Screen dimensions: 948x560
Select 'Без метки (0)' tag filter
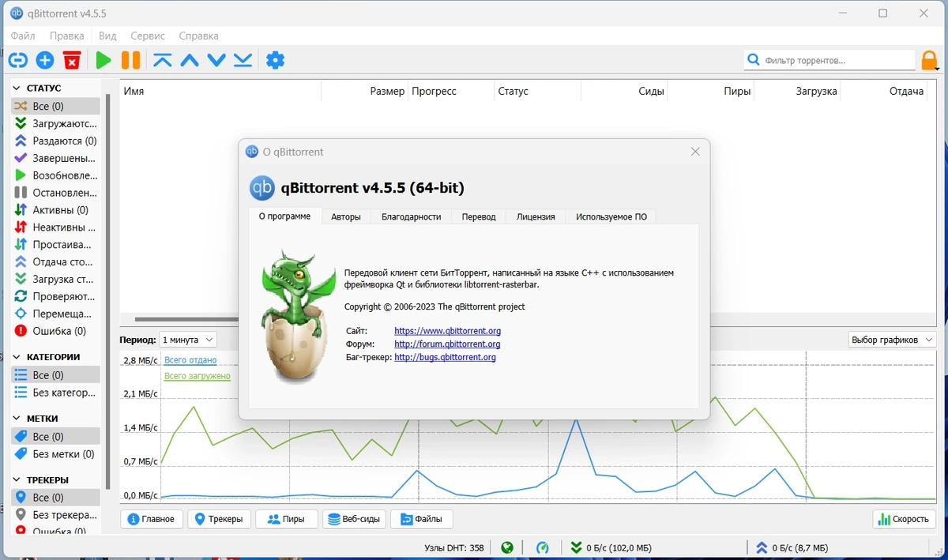(x=55, y=454)
